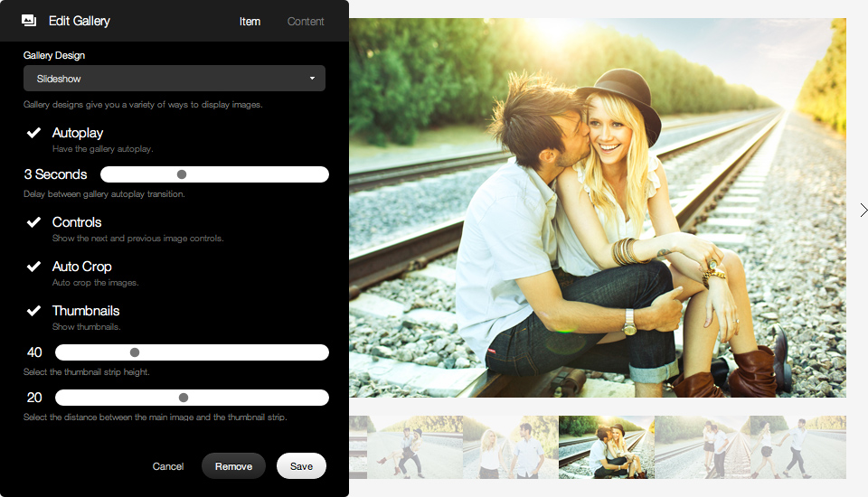Click the next image arrow on slideshow
This screenshot has height=497, width=868.
pos(863,210)
